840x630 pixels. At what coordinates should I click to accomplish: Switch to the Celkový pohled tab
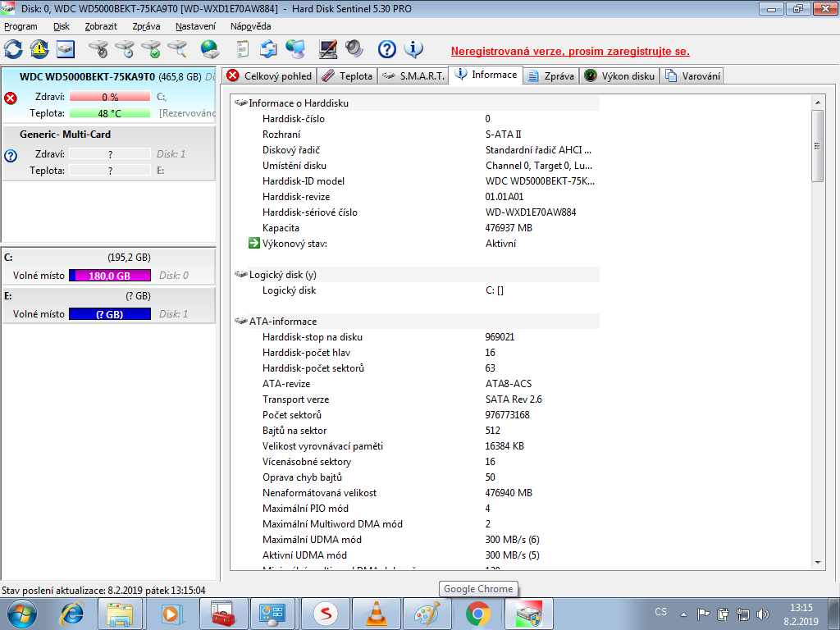tap(269, 76)
